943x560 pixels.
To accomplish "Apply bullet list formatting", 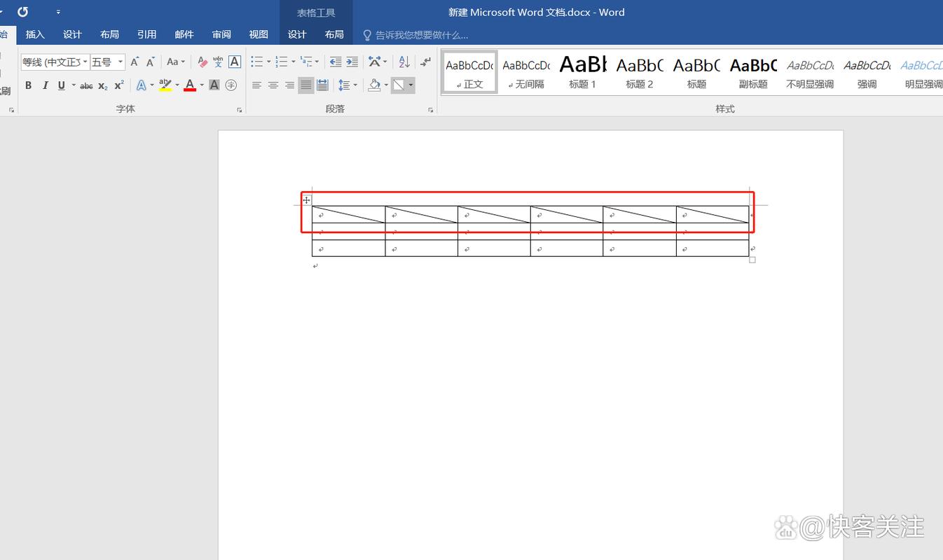I will (257, 62).
